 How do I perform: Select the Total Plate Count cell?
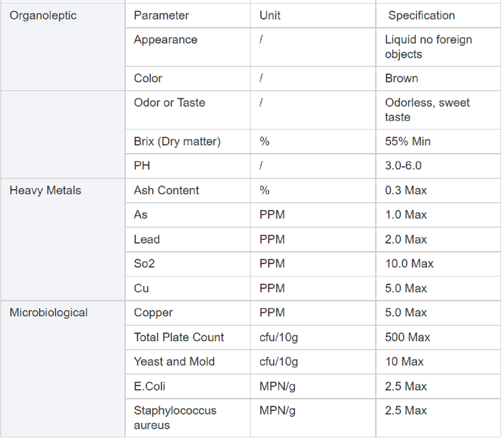(x=188, y=337)
